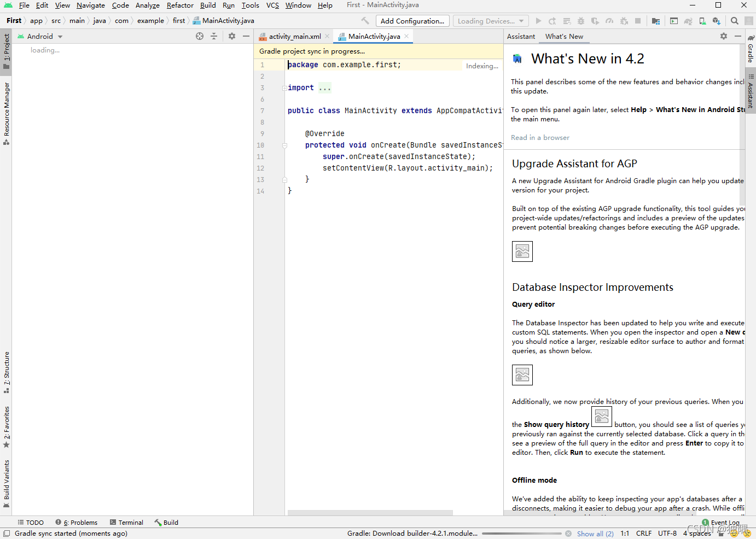Click the Run Anything icon in toolbar

coord(674,21)
